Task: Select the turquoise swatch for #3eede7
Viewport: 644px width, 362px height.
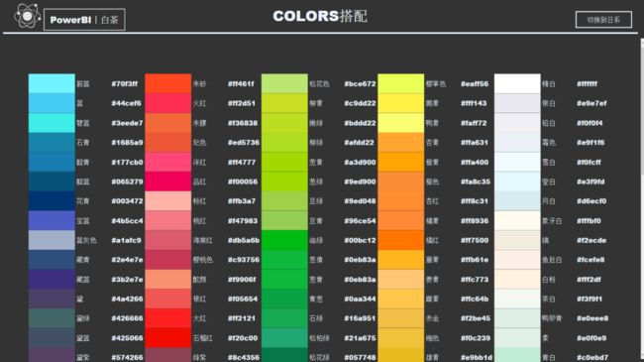Action: 52,123
